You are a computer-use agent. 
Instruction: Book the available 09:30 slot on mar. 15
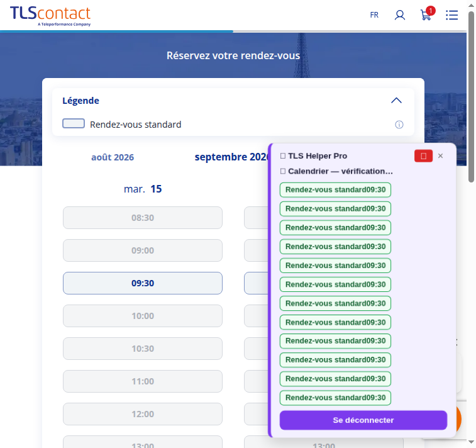point(143,283)
